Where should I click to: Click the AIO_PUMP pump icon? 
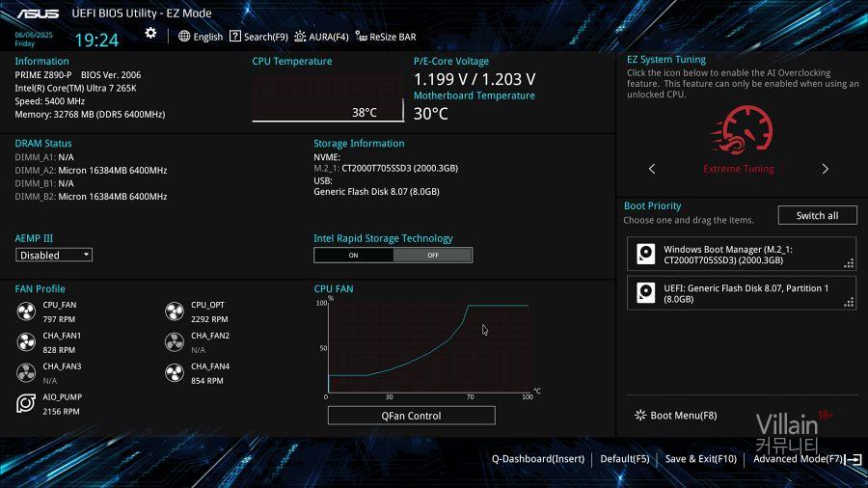coord(26,403)
